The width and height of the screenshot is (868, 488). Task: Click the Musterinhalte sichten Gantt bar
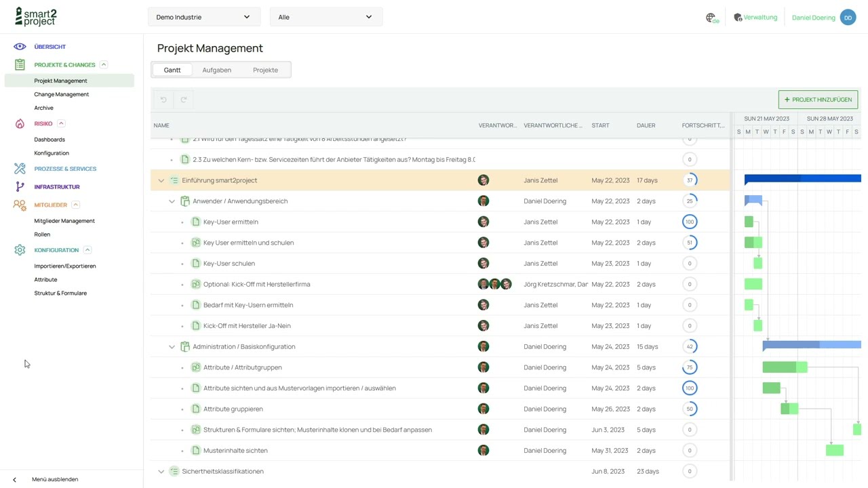click(835, 450)
